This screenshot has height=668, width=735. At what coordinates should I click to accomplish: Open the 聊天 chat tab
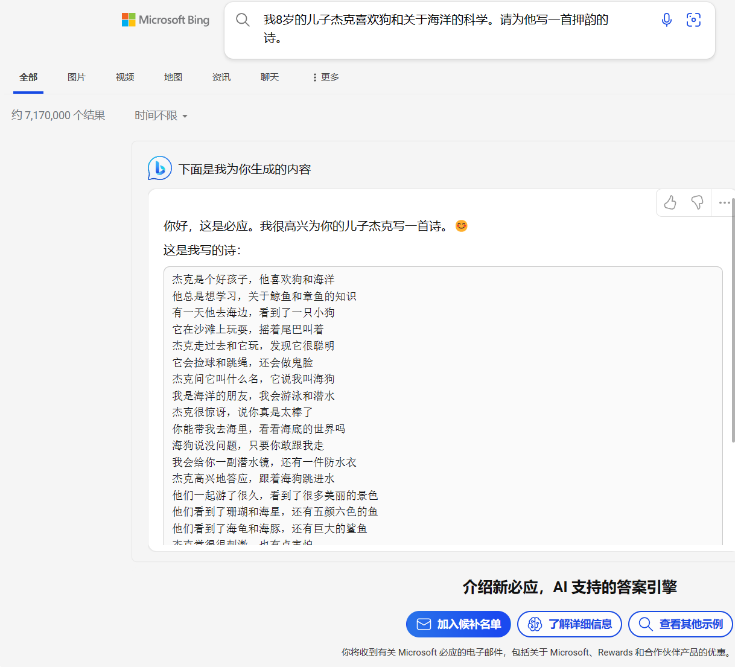pos(269,77)
